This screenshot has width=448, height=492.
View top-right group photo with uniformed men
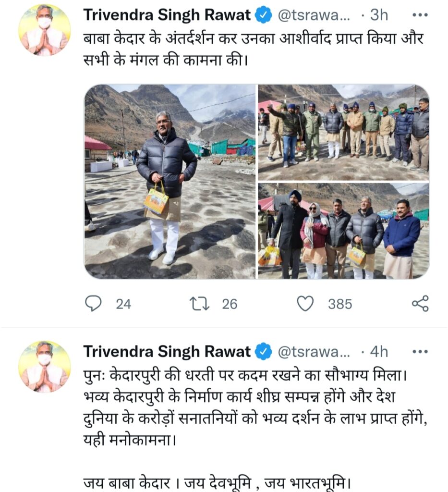(343, 132)
